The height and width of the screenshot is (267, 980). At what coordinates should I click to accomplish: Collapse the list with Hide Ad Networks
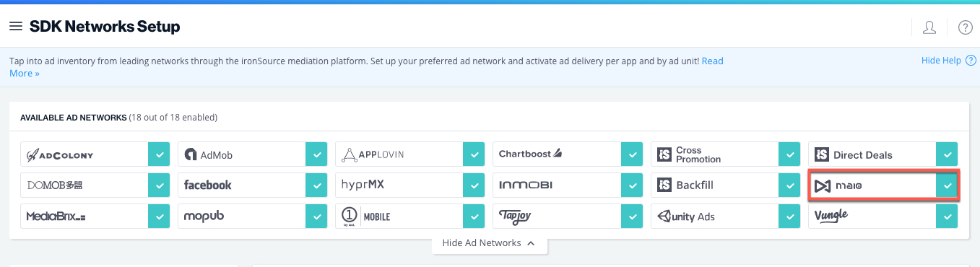pos(489,243)
